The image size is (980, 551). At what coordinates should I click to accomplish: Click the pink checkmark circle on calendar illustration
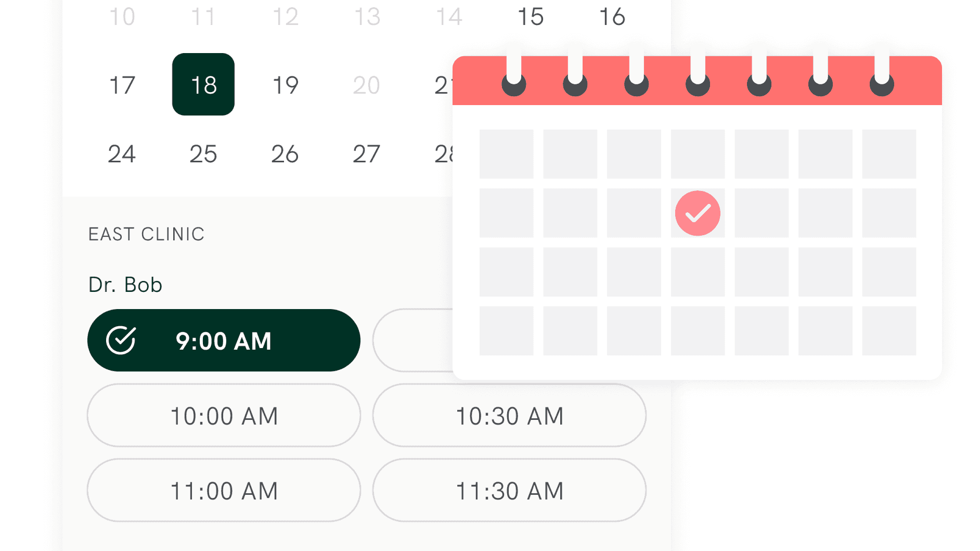pos(697,213)
